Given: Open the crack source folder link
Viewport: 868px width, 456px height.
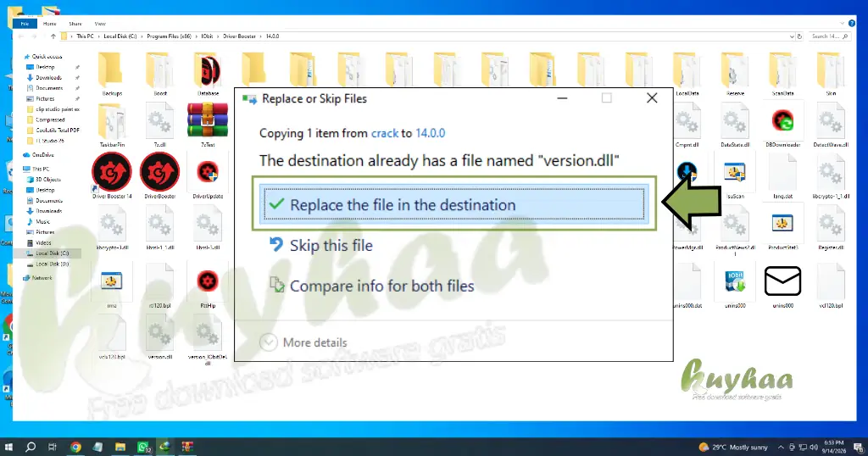Looking at the screenshot, I should pos(384,133).
